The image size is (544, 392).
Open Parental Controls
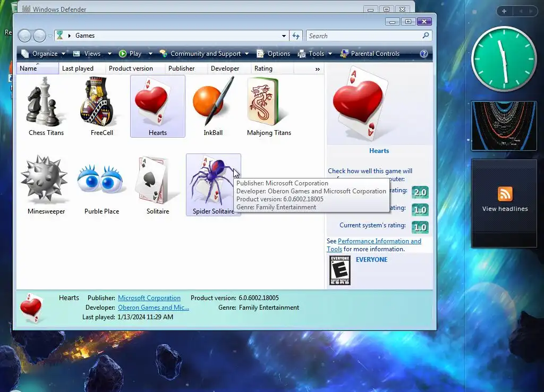pyautogui.click(x=370, y=54)
